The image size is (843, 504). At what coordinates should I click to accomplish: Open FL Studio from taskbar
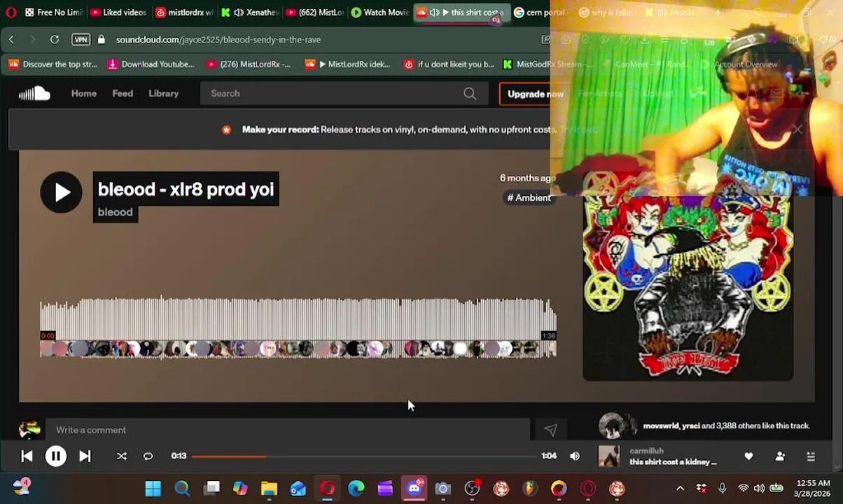tap(530, 488)
